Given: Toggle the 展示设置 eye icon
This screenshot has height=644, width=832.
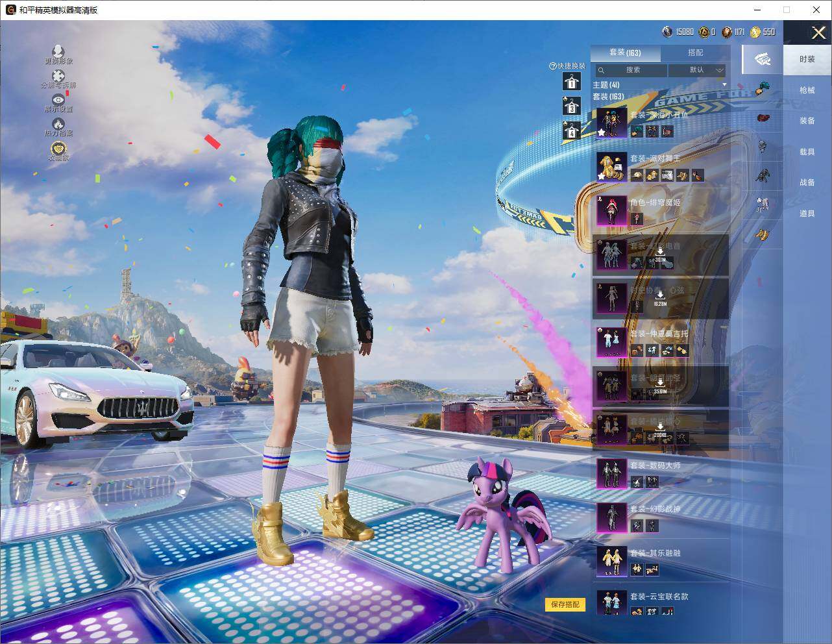Looking at the screenshot, I should tap(58, 99).
